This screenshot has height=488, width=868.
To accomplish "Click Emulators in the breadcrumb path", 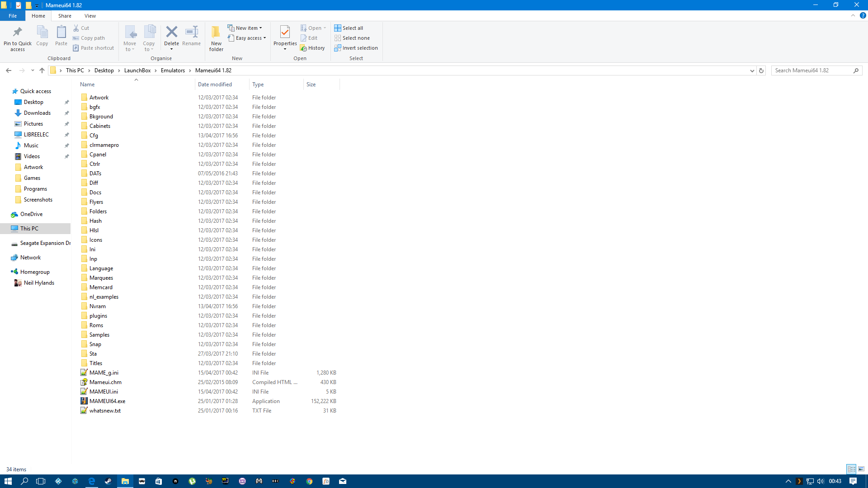I will [173, 70].
